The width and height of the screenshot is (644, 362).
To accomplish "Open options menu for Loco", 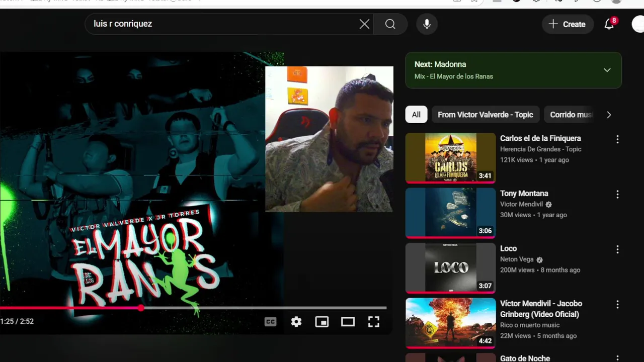I will [x=617, y=249].
